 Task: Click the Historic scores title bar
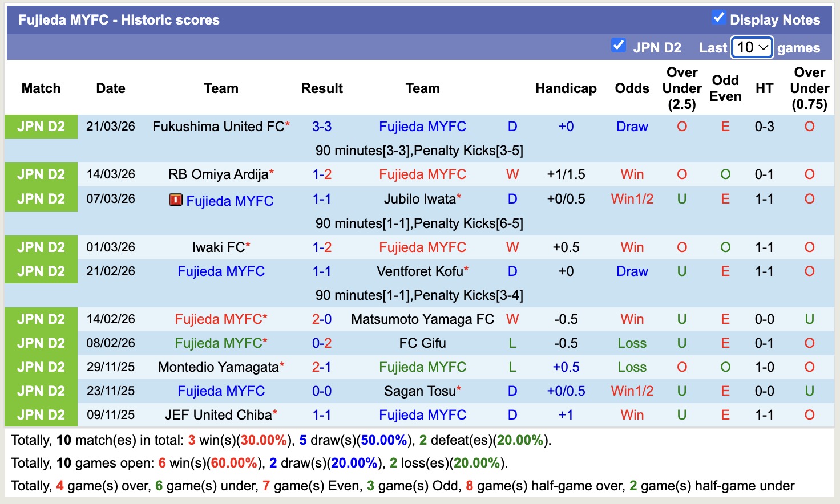tap(119, 19)
